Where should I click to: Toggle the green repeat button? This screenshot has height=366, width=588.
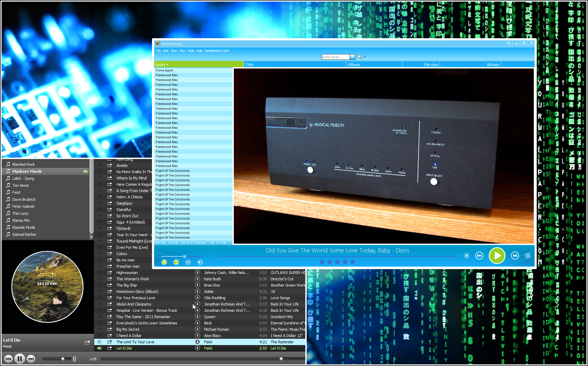coord(164,262)
